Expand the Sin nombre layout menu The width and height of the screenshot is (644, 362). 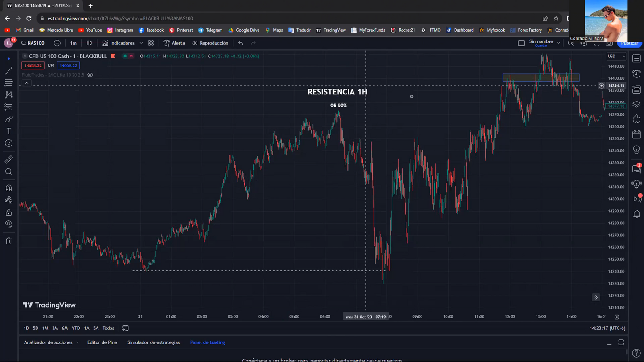(x=558, y=43)
